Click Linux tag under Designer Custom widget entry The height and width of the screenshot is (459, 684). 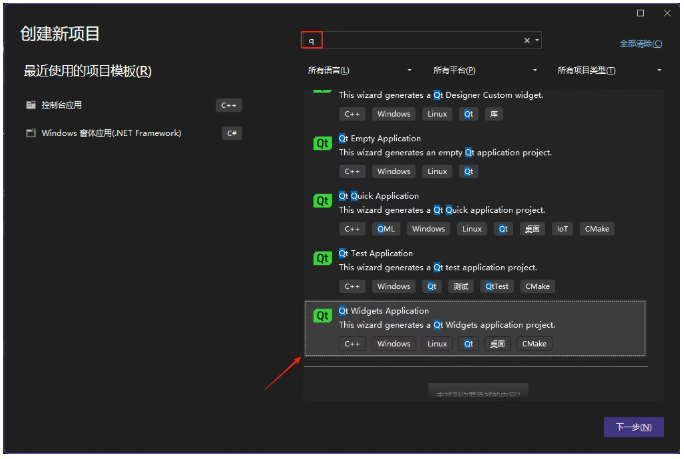click(437, 114)
